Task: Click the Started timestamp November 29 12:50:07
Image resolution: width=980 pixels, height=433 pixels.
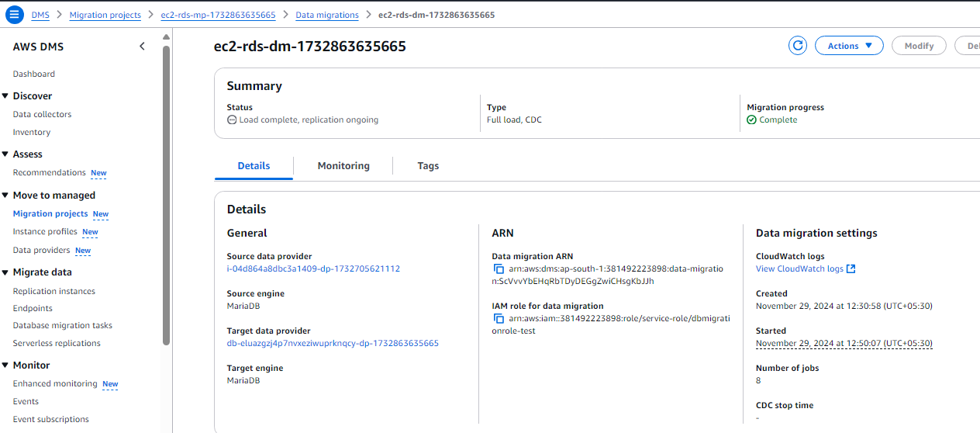Action: pyautogui.click(x=844, y=343)
